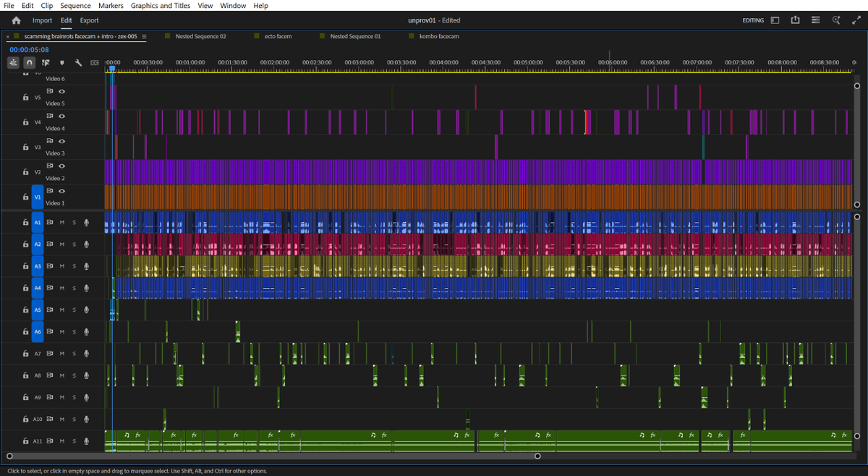
Task: Enable voice-over record on track A10
Action: pos(86,419)
